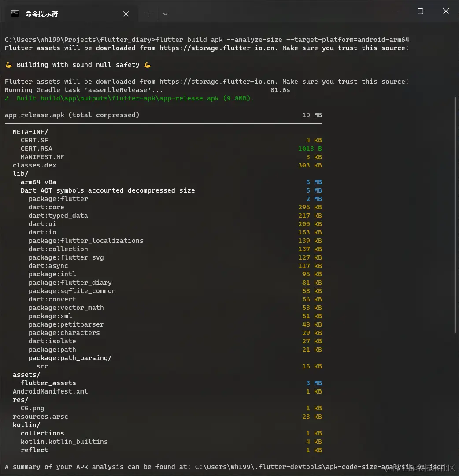Viewport: 459px width, 476px height.
Task: Click the package:flutter row
Action: tap(175, 199)
